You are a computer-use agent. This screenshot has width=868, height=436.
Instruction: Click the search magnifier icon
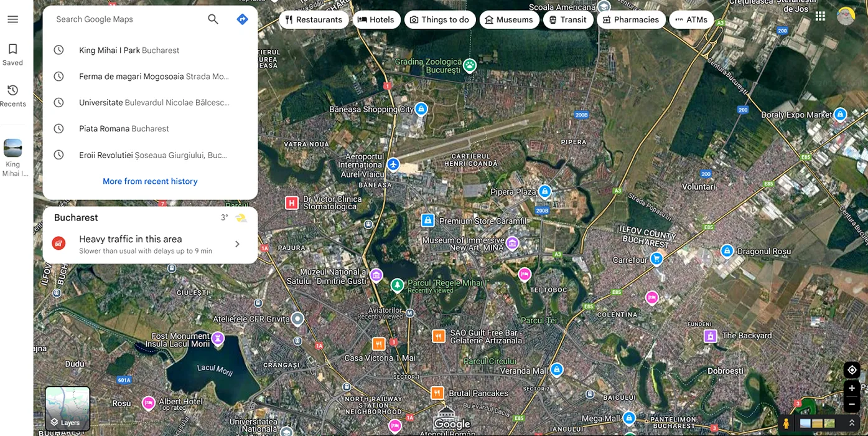pos(213,19)
